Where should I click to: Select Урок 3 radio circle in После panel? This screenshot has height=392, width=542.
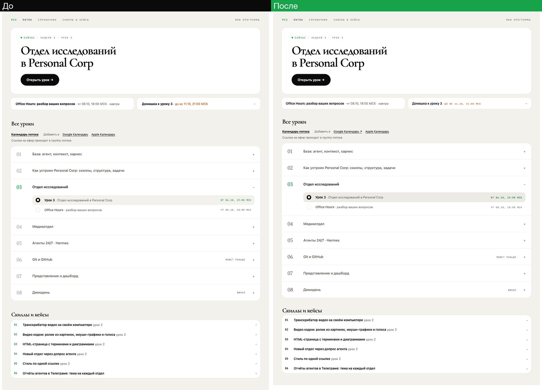pos(309,197)
